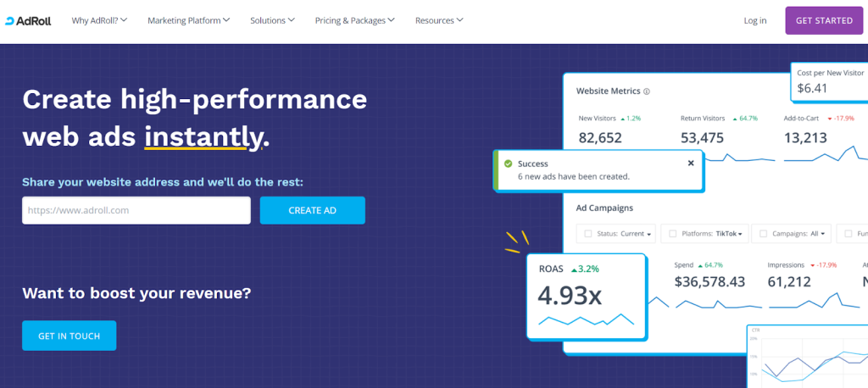
Task: Click the GET IN TOUCH button
Action: [x=70, y=335]
